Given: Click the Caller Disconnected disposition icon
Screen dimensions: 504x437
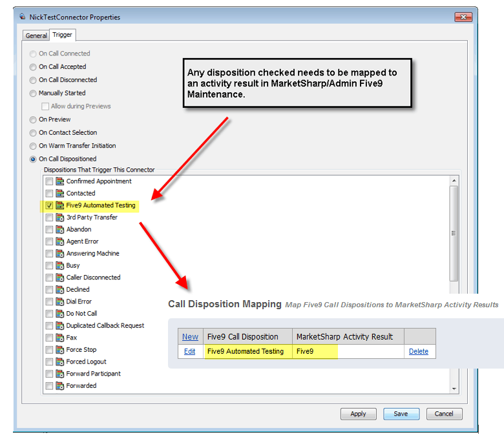Looking at the screenshot, I should pos(60,278).
